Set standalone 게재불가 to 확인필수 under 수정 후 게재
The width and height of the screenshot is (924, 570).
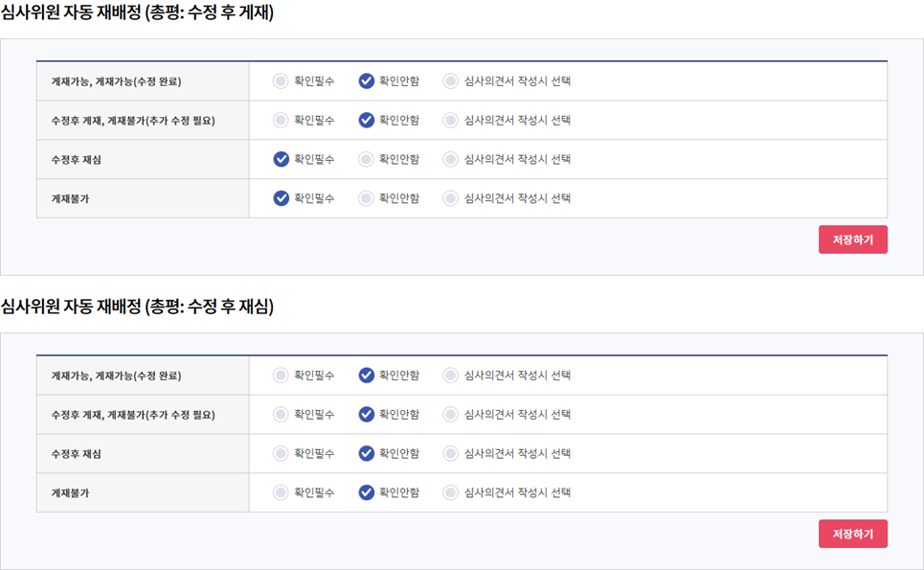281,199
